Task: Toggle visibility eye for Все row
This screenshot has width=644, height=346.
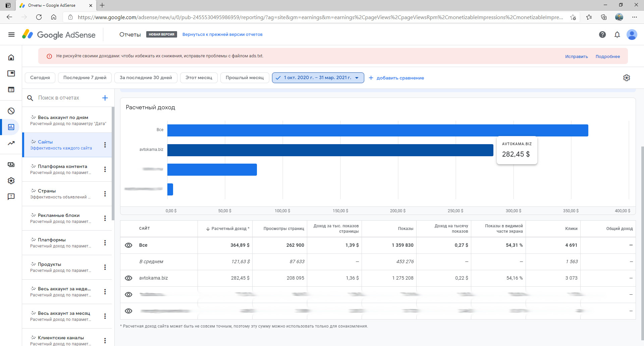Action: pyautogui.click(x=128, y=245)
